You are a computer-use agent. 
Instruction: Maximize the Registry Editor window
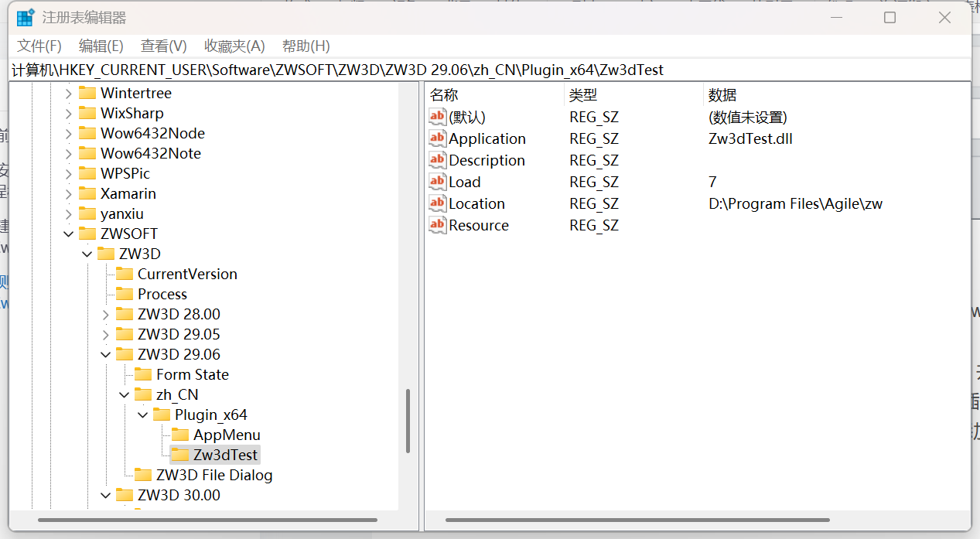point(890,17)
